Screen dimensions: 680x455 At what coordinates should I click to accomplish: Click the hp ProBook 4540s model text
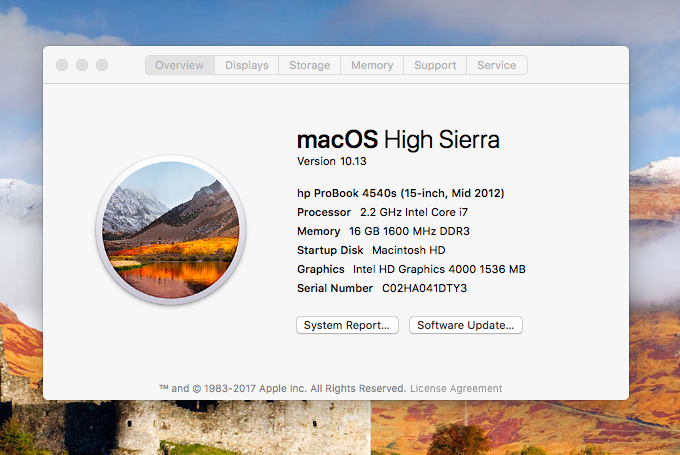(x=401, y=193)
